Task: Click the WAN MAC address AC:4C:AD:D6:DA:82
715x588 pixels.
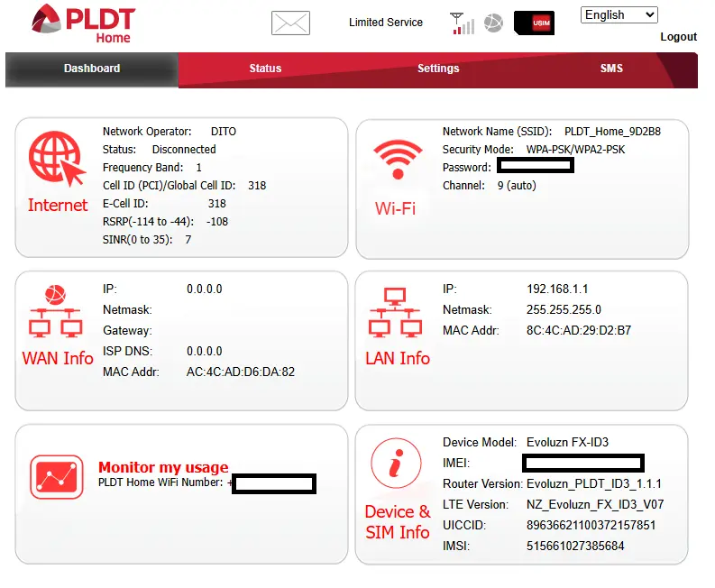Action: click(x=241, y=372)
